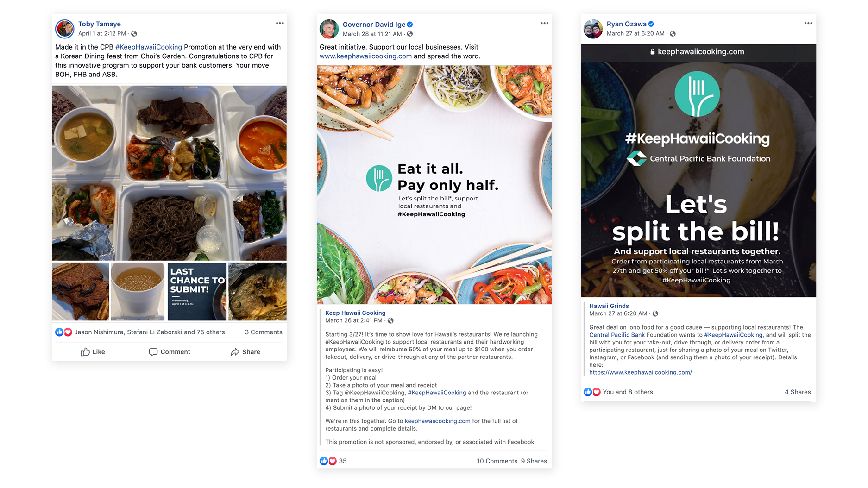Open the grilled meat photo thumbnail
This screenshot has width=868, height=488.
[81, 291]
